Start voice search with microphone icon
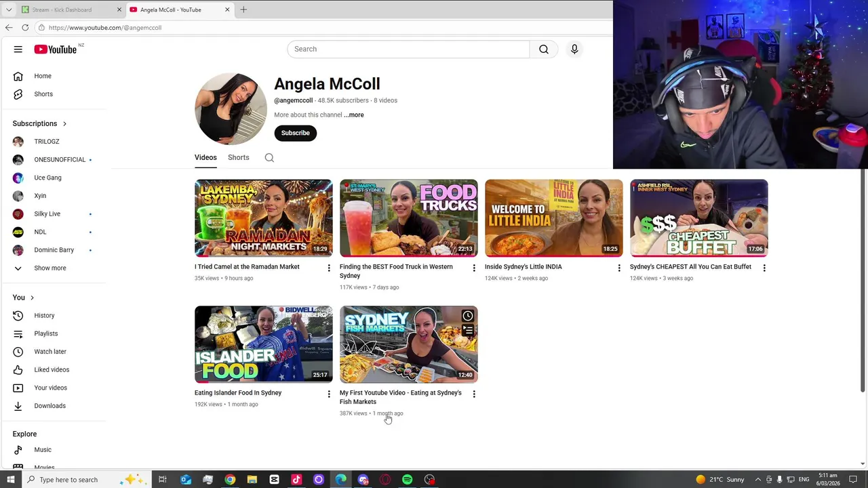 click(574, 49)
